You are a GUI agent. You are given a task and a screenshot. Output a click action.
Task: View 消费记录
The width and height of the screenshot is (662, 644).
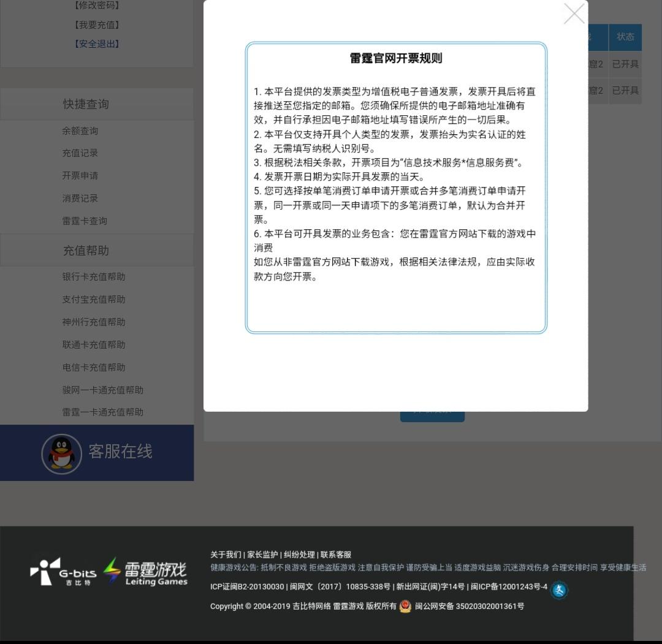coord(80,199)
